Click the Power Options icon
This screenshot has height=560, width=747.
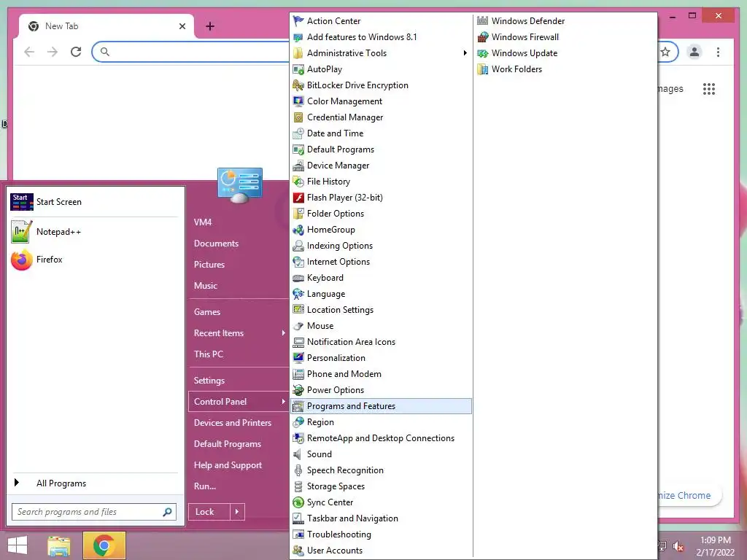tap(298, 390)
